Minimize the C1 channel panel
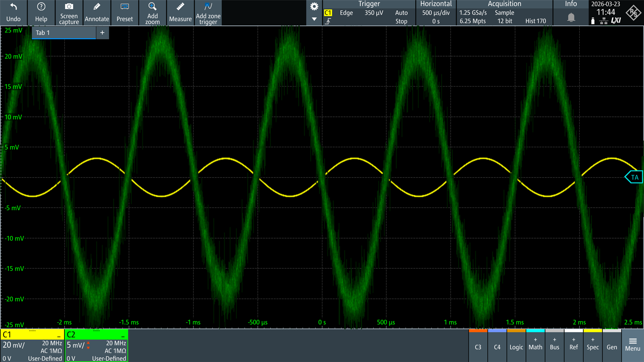Image resolution: width=644 pixels, height=362 pixels. pyautogui.click(x=59, y=335)
